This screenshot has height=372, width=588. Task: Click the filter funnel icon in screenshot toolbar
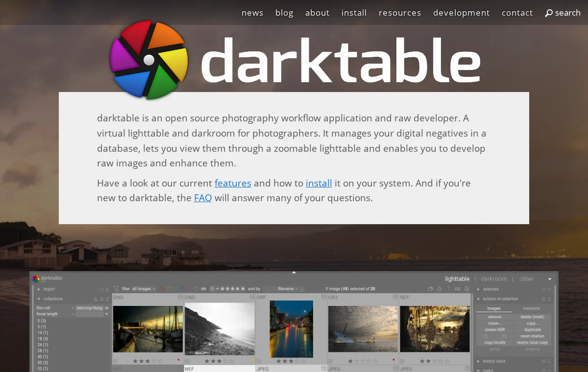116,289
